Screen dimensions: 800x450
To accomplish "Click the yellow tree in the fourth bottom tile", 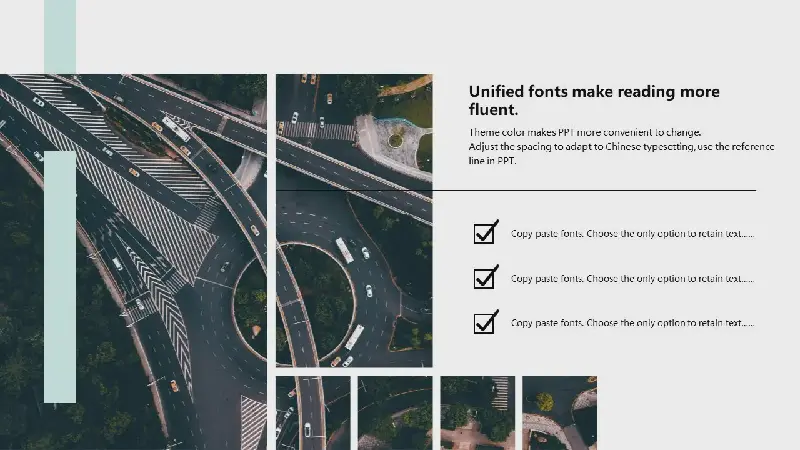I will pyautogui.click(x=545, y=401).
